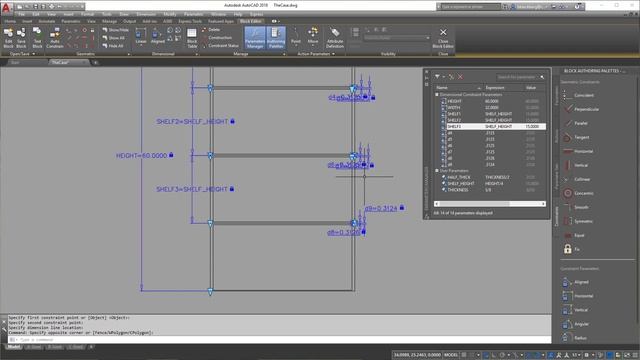Viewport: 640px width, 360px height.
Task: Open Attribute Definition tool
Action: 335,38
